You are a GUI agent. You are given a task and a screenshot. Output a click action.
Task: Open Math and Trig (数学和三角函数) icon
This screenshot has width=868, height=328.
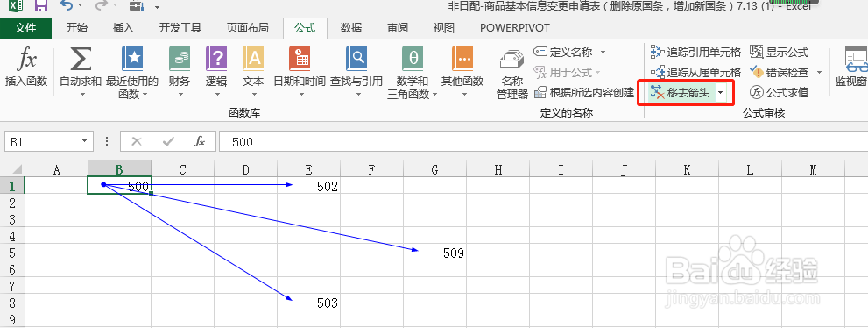pos(413,59)
